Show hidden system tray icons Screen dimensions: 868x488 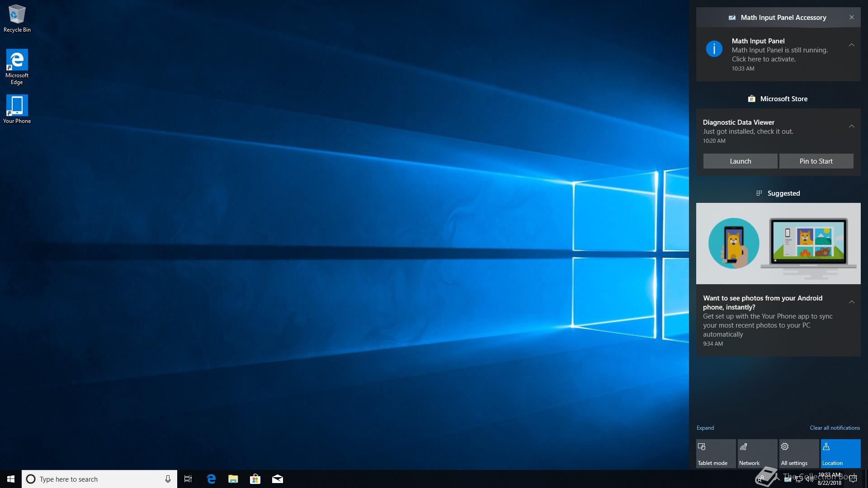coord(777,479)
